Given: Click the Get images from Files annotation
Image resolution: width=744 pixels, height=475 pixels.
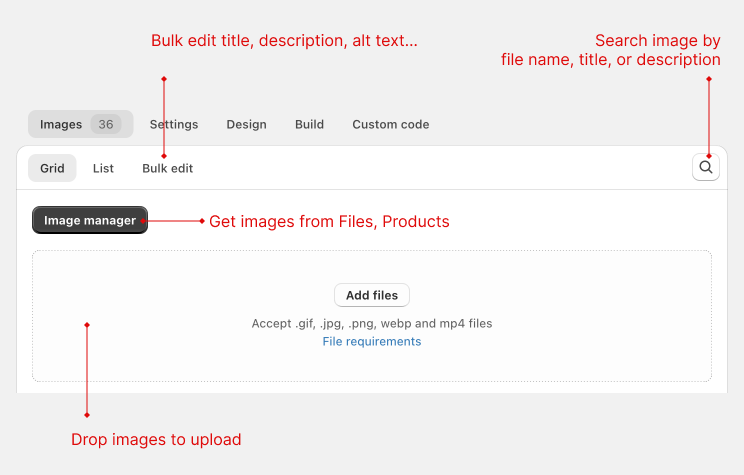Looking at the screenshot, I should [329, 222].
